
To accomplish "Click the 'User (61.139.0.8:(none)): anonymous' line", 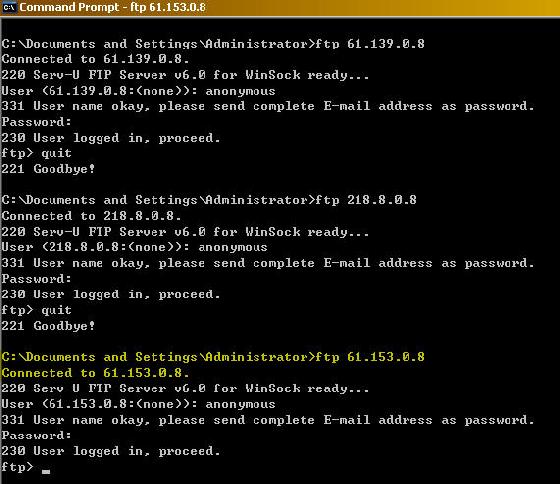I will pos(138,91).
